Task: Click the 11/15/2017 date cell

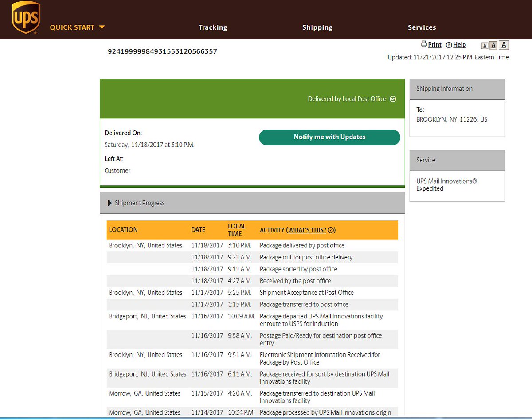Action: [207, 393]
